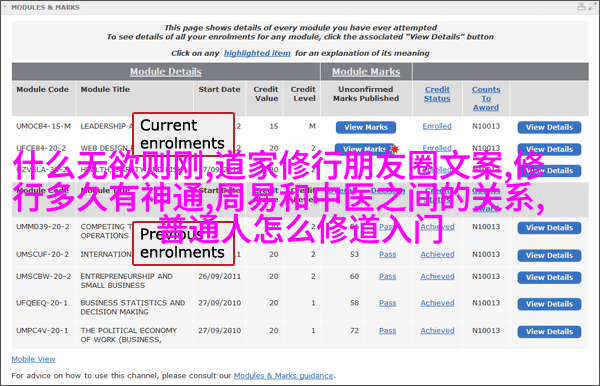Click the 'Start Date' column header in the top table
600x386 pixels.
coord(219,89)
